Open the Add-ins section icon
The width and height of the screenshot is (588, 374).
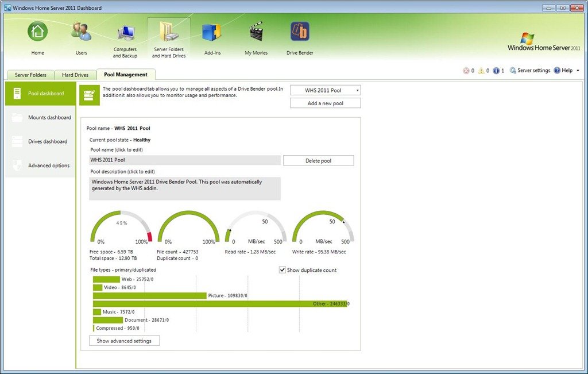click(212, 32)
